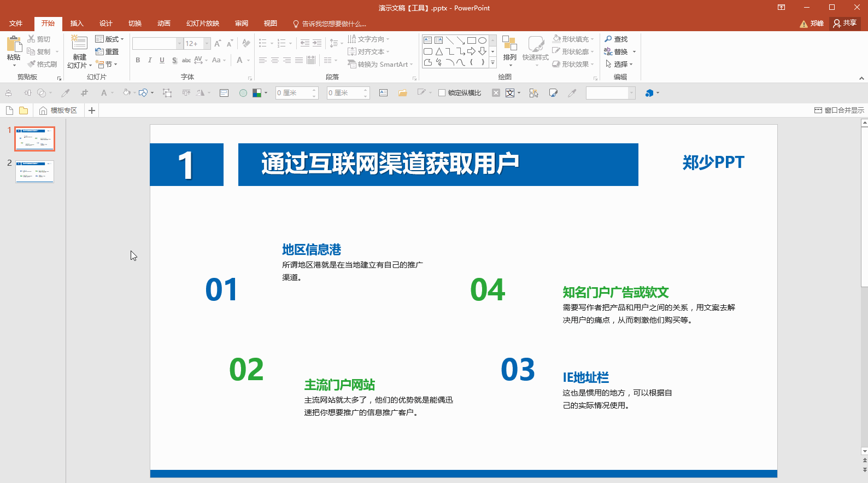Open the 文字方向 dropdown
The width and height of the screenshot is (868, 483).
[x=369, y=39]
